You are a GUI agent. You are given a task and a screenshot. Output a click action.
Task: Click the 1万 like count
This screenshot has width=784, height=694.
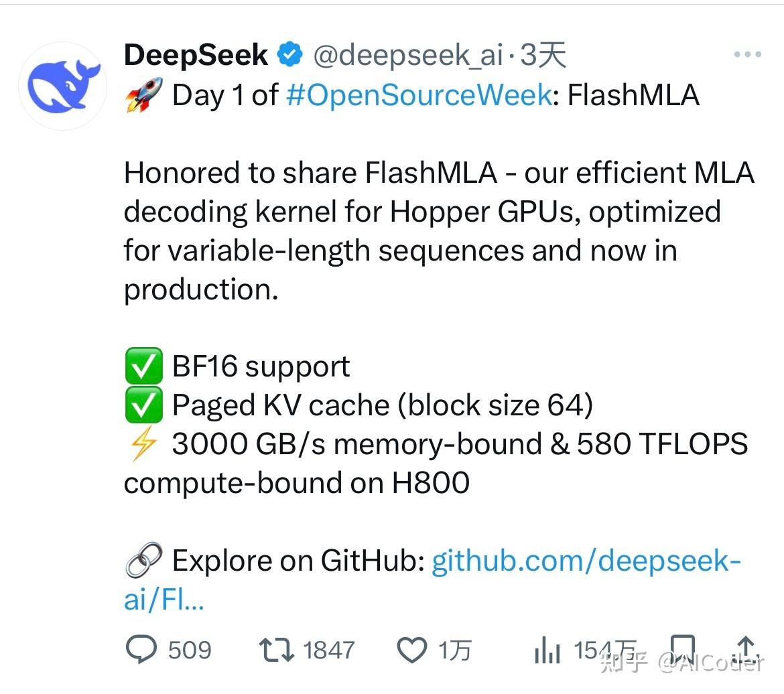tap(456, 648)
